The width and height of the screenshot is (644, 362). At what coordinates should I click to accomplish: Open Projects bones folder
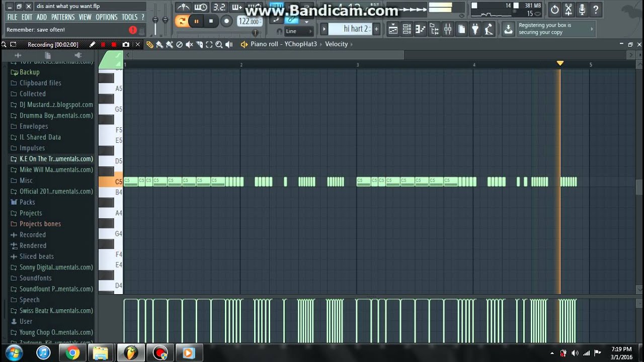(40, 224)
